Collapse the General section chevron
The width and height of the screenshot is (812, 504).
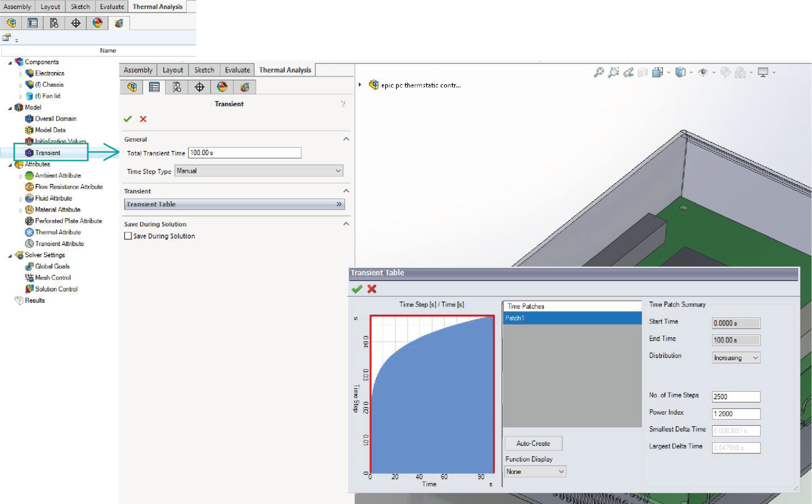click(346, 139)
